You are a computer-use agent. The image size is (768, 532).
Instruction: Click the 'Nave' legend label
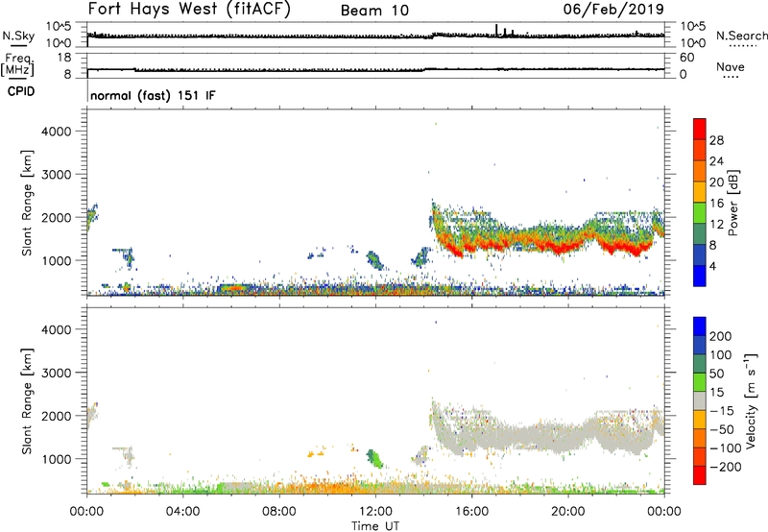(x=731, y=67)
